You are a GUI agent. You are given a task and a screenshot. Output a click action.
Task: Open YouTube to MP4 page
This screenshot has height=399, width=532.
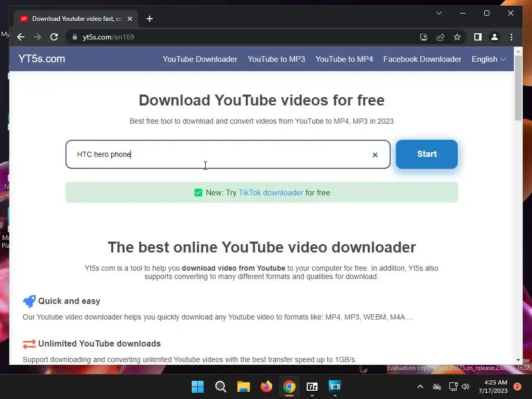(x=344, y=59)
